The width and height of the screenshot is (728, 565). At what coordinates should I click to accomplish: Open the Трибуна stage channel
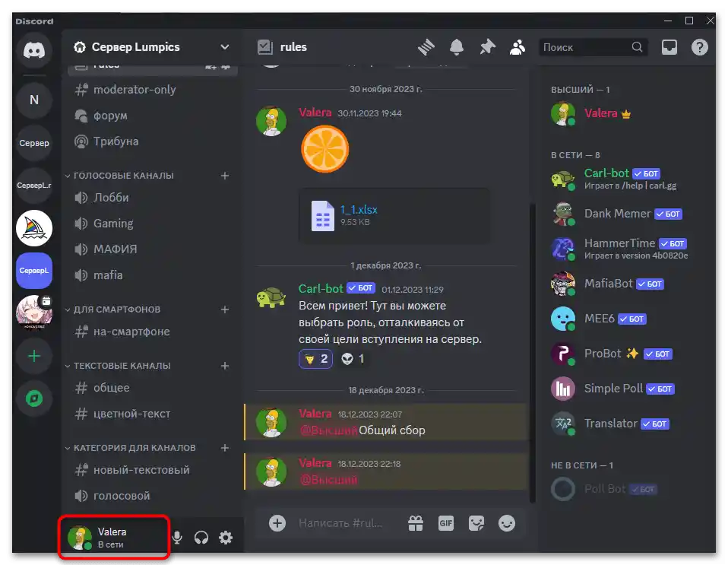pos(153,141)
